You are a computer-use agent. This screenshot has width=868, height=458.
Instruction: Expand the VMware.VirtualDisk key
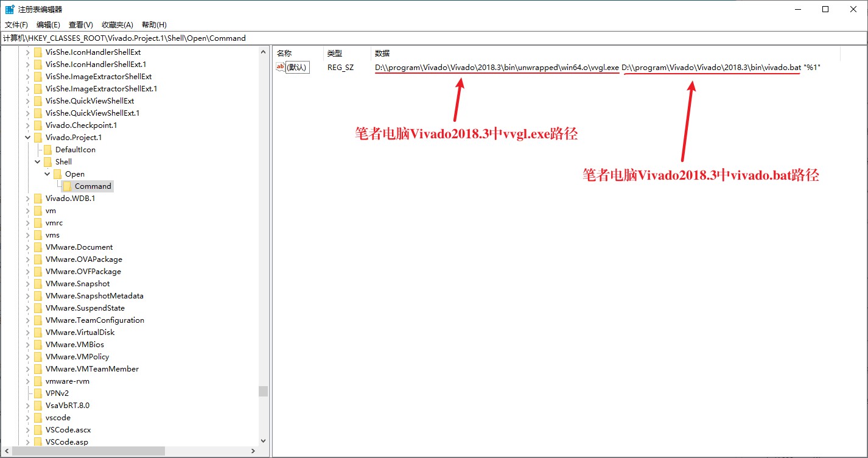tap(27, 333)
